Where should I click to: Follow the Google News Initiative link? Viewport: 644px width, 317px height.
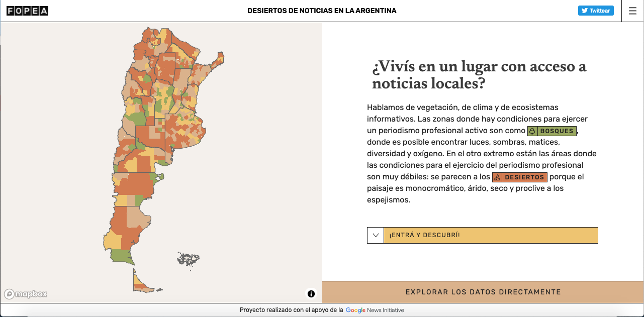[x=375, y=310]
